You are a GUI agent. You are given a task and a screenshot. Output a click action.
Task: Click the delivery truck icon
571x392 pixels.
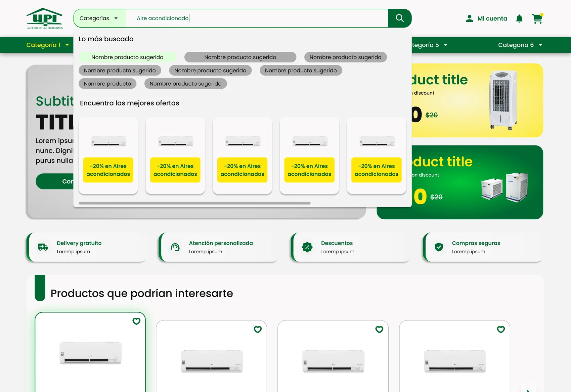(43, 247)
